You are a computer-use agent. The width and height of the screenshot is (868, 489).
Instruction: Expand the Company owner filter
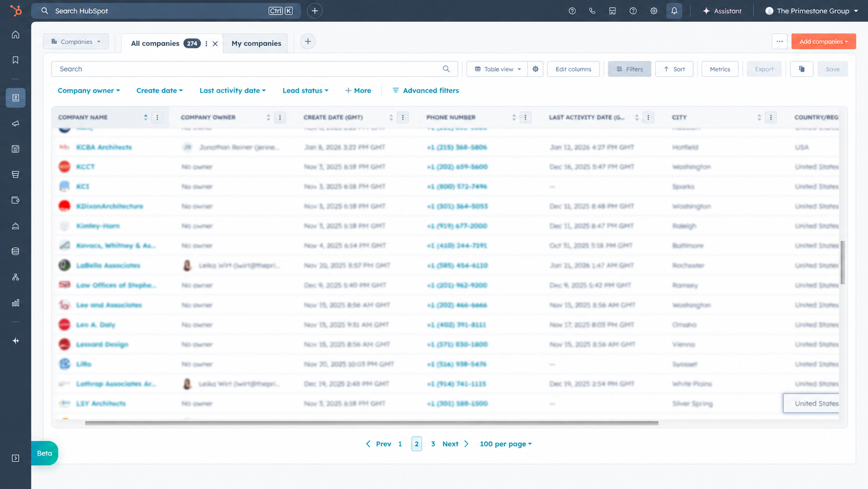89,90
